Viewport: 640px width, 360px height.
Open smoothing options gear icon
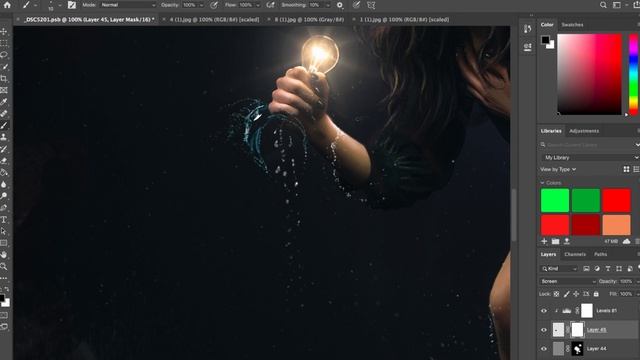coord(340,5)
